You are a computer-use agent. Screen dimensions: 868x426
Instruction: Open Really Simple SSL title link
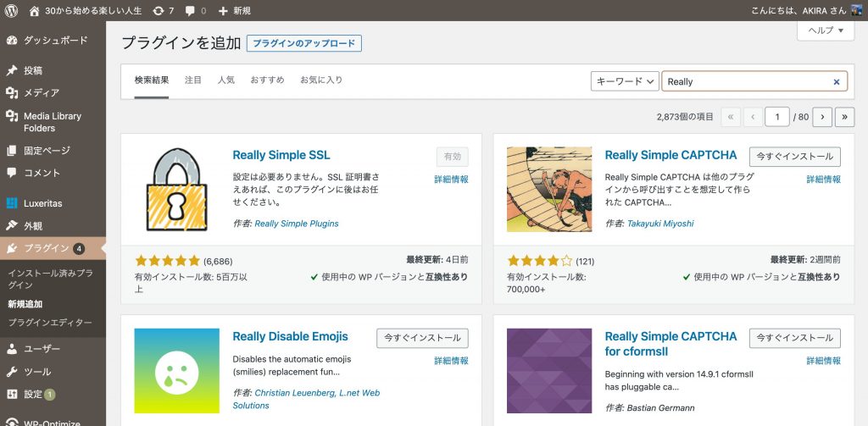281,156
